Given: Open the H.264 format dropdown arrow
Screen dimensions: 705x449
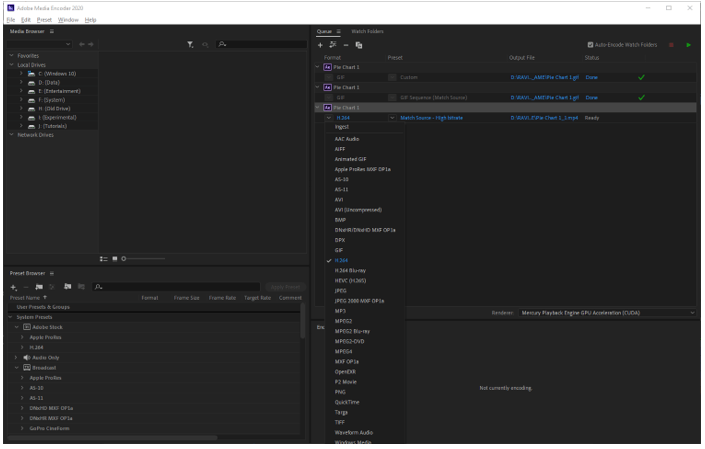Looking at the screenshot, I should coord(329,118).
